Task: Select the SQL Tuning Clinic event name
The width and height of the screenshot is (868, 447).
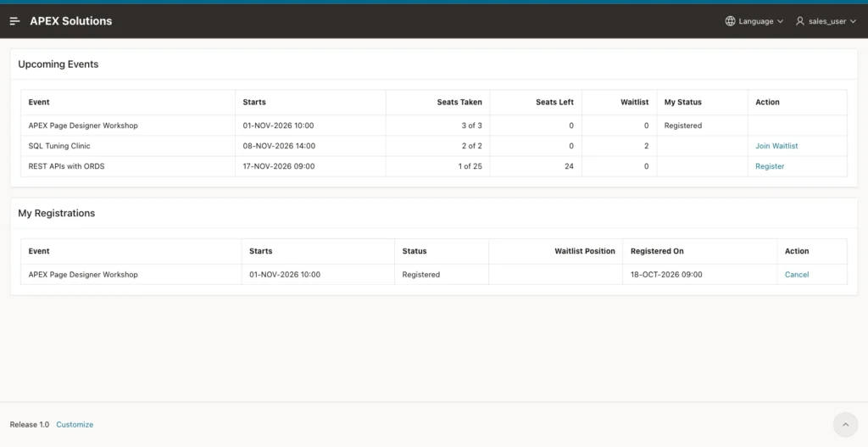Action: [x=59, y=146]
